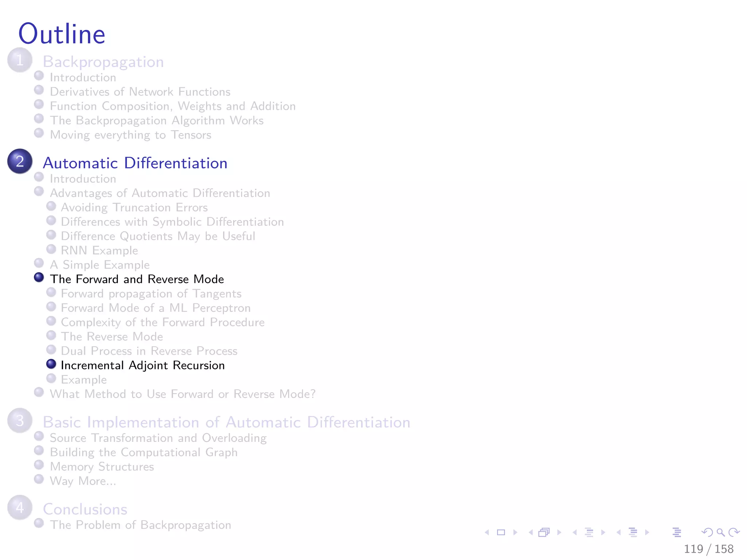
Task: Click the search magnifier navigation icon
Action: tap(720, 533)
